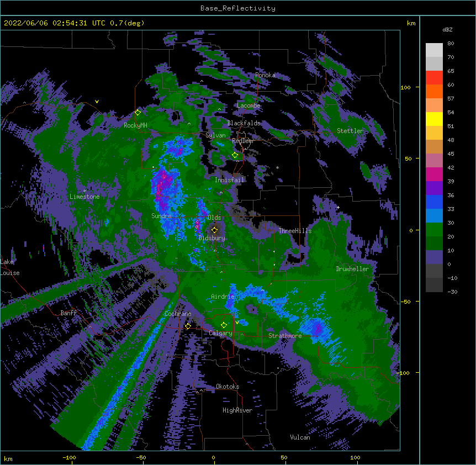Click the Olds label

coord(214,218)
